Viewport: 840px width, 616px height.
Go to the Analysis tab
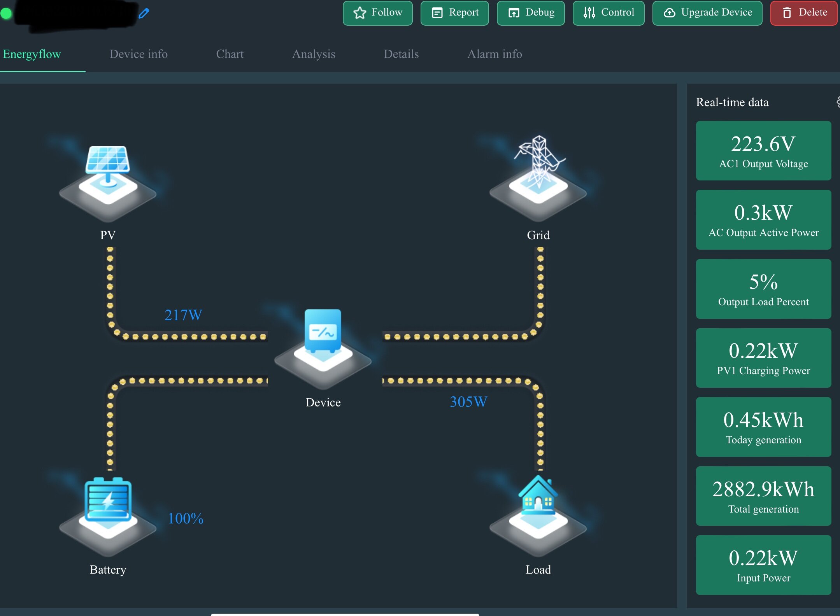click(x=314, y=54)
